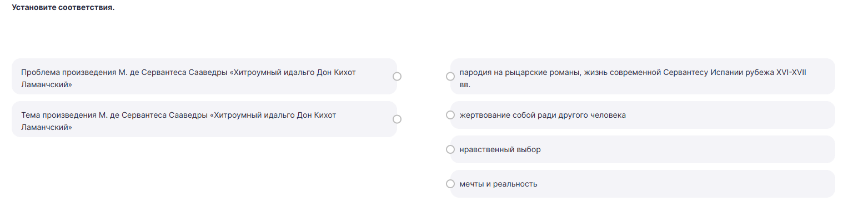Click connector circle of «Тема произведения» item
This screenshot has height=201, width=868.
point(397,119)
